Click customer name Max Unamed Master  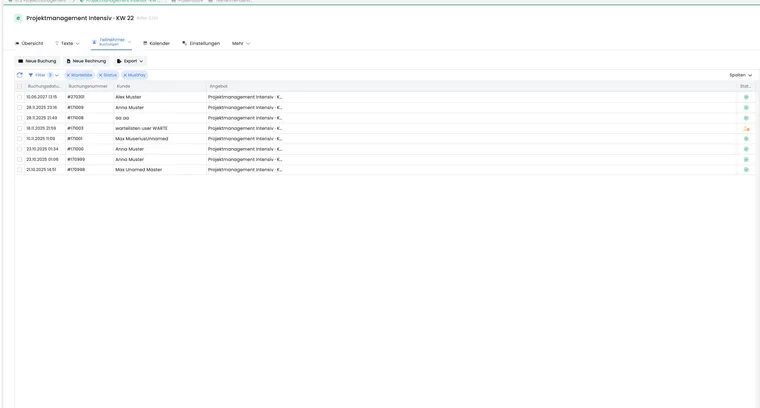[139, 170]
